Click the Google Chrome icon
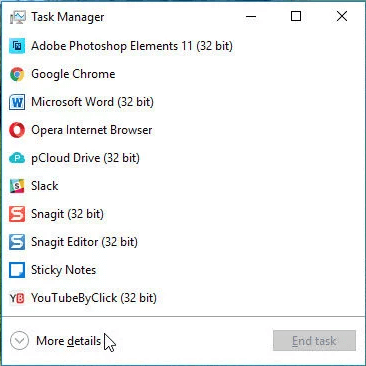Screen dimensions: 366x366 point(17,74)
